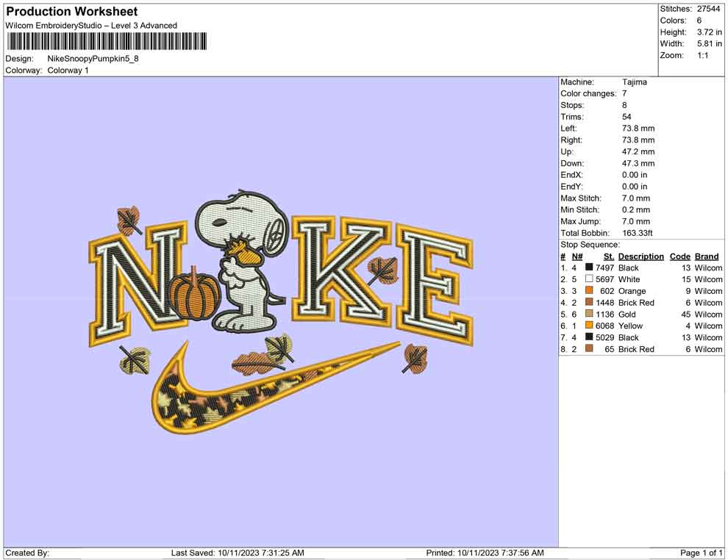Click the 'Gold' description in stop 5
Image resolution: width=728 pixels, height=560 pixels.
point(627,314)
